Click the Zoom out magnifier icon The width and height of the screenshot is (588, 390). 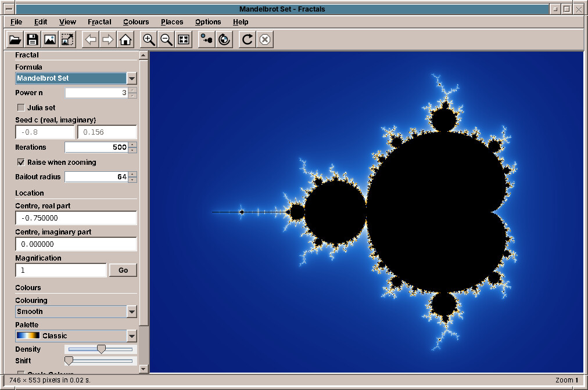166,39
